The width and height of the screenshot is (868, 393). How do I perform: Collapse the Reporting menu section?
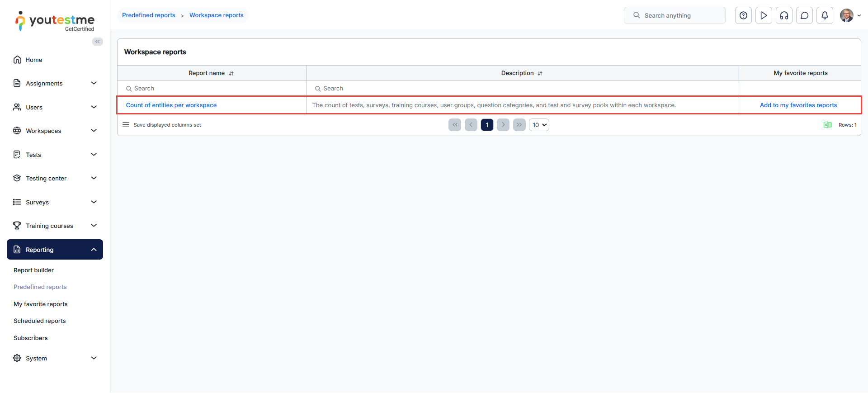point(94,250)
